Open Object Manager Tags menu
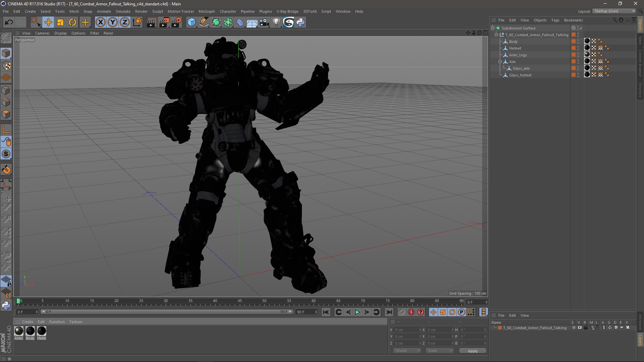 point(555,20)
